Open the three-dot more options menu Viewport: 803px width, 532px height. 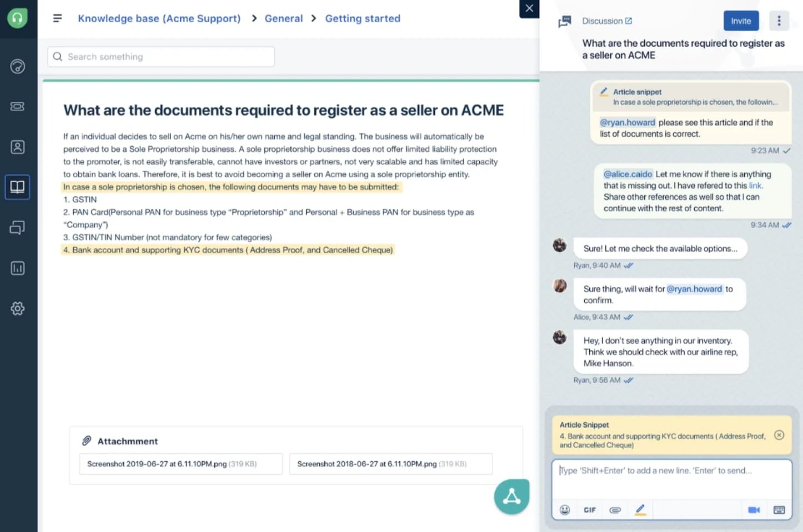779,21
